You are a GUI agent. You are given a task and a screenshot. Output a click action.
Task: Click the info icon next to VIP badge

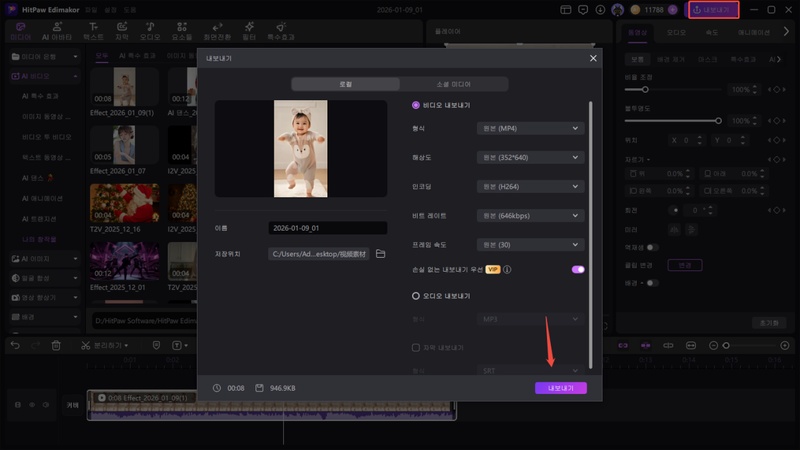508,269
